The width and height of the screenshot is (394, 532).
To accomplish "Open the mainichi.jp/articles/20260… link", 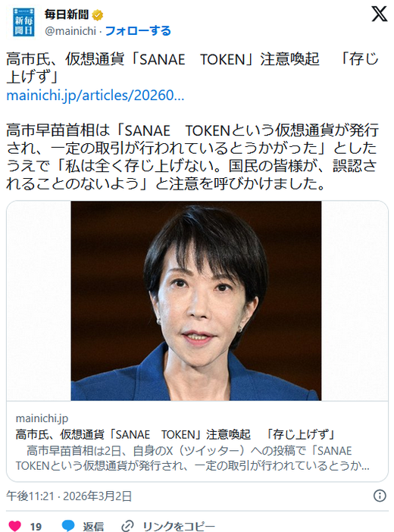I will click(x=95, y=95).
